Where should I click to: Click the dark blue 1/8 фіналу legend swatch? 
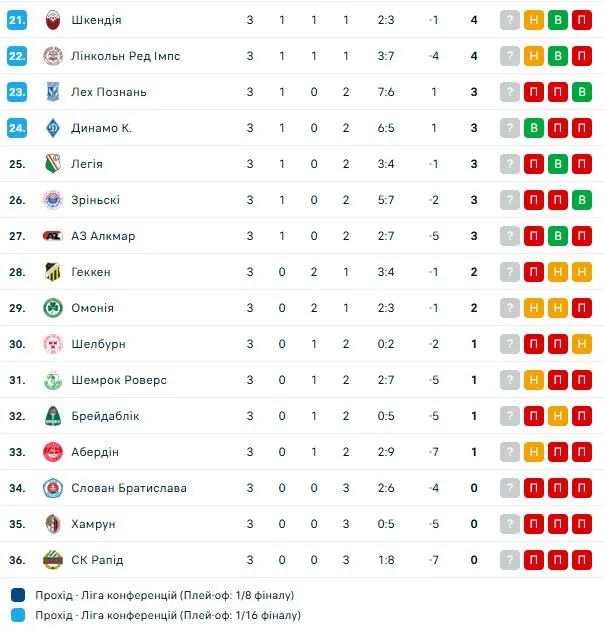19,595
